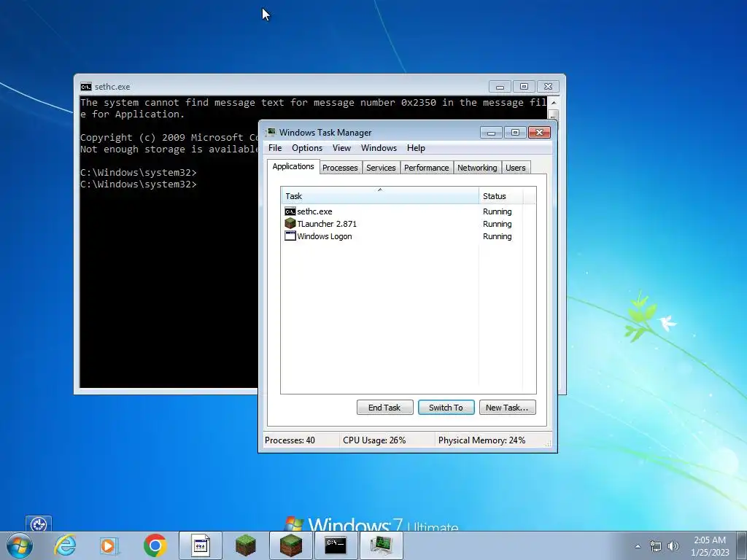This screenshot has height=560, width=747.
Task: Click Running status for Windows Logon
Action: click(x=497, y=236)
